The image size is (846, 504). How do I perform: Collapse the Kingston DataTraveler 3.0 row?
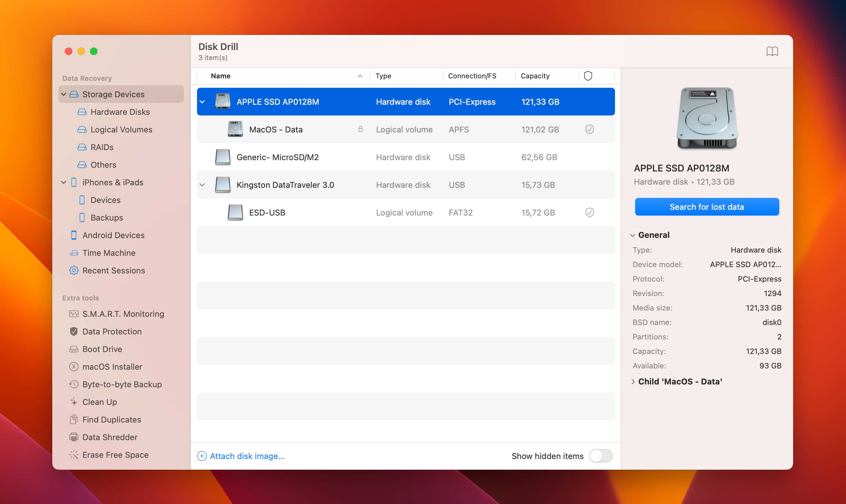click(x=202, y=185)
